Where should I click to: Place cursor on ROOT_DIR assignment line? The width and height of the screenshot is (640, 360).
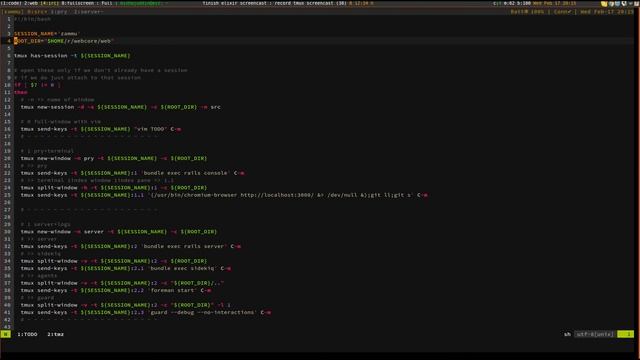pyautogui.click(x=63, y=41)
